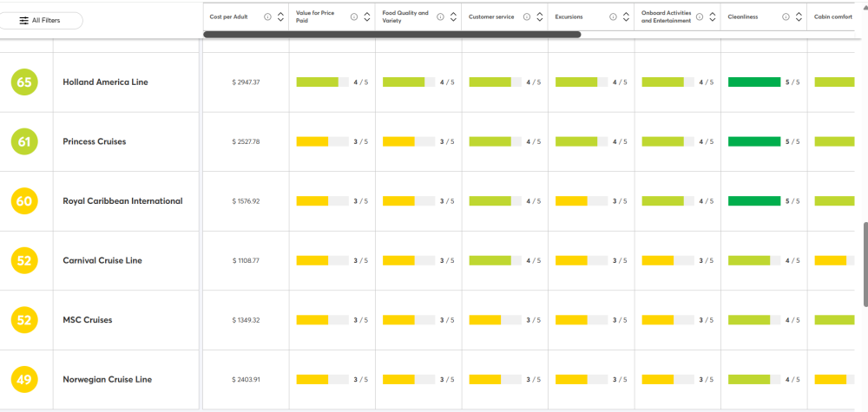Sort by Customer service column

click(x=540, y=17)
